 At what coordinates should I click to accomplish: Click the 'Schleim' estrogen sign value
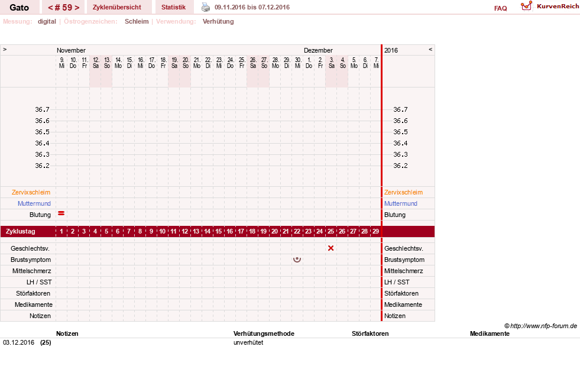[137, 21]
